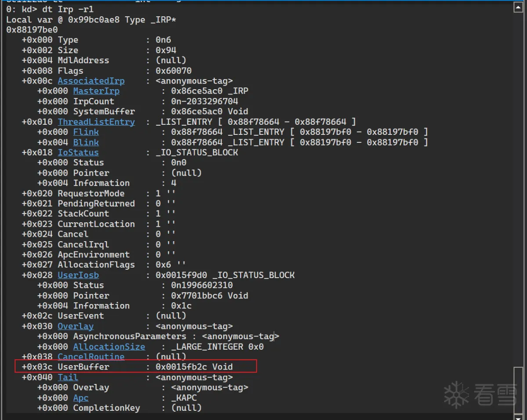The image size is (527, 420).
Task: Click the Flink list entry link
Action: pyautogui.click(x=86, y=132)
